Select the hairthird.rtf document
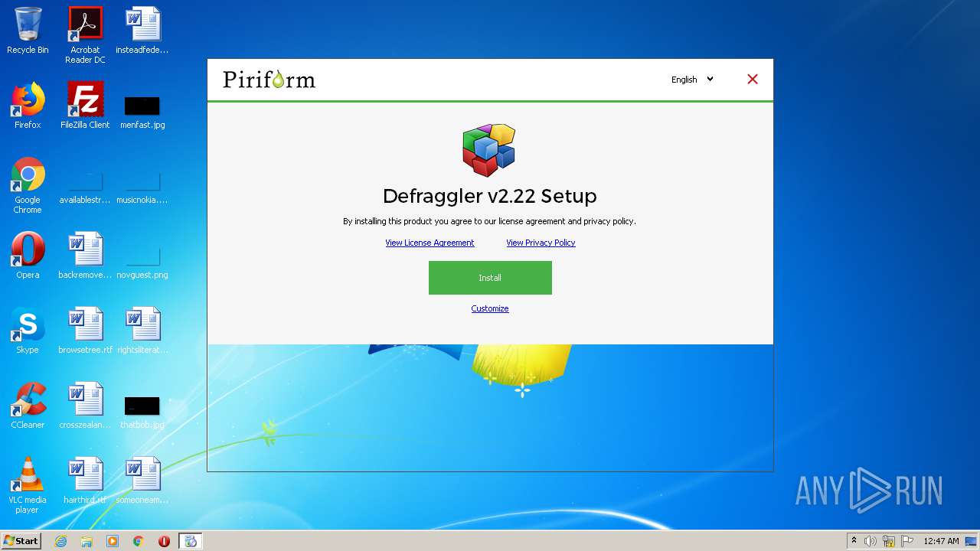 pos(85,481)
